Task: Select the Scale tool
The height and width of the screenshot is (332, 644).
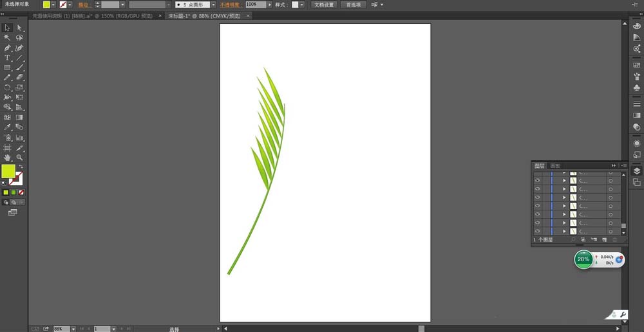Action: coord(19,88)
